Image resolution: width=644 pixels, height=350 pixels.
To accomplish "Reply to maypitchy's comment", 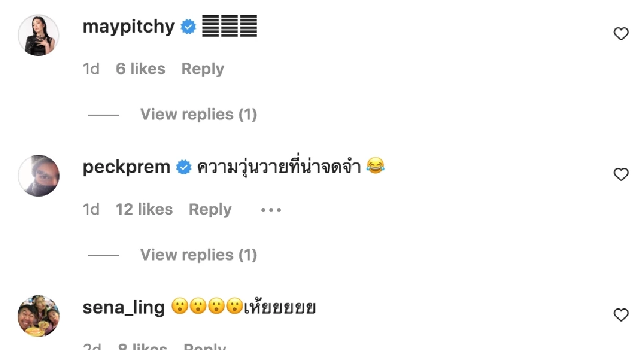I will tap(202, 68).
